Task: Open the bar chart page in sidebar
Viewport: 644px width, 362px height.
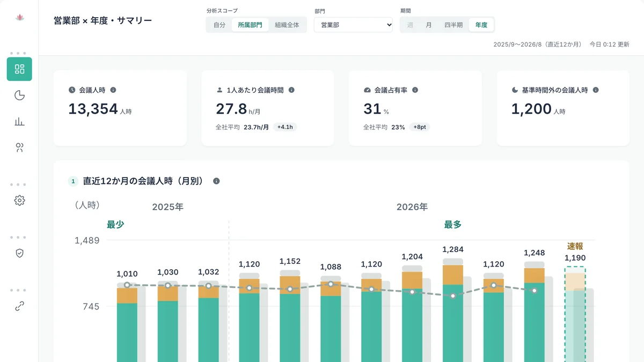Action: pos(19,122)
